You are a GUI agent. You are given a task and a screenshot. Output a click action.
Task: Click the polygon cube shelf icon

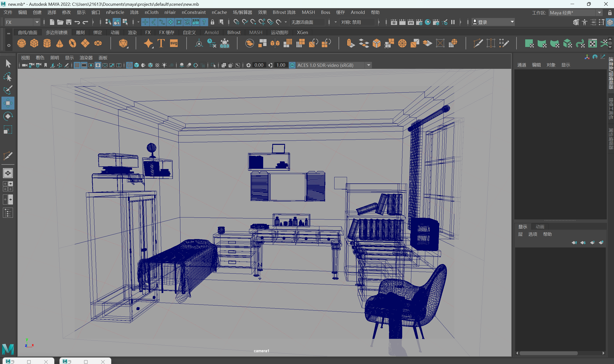pyautogui.click(x=34, y=43)
